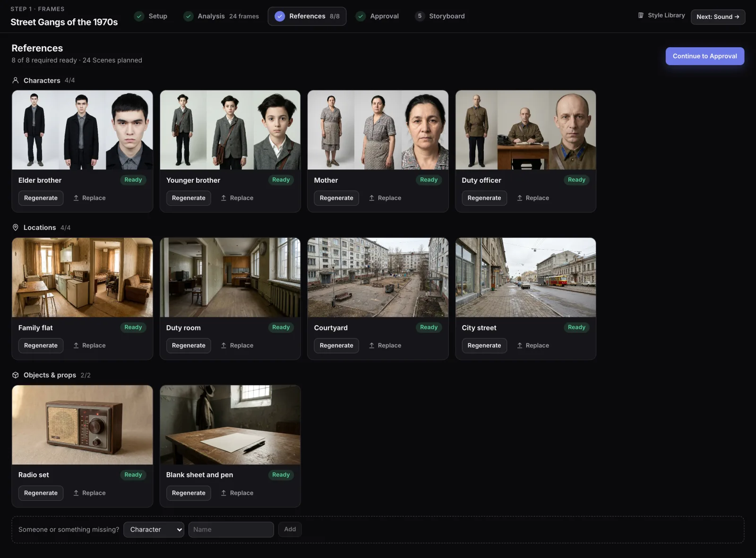Viewport: 756px width, 558px height.
Task: Regenerate the Younger brother reference
Action: pyautogui.click(x=189, y=198)
